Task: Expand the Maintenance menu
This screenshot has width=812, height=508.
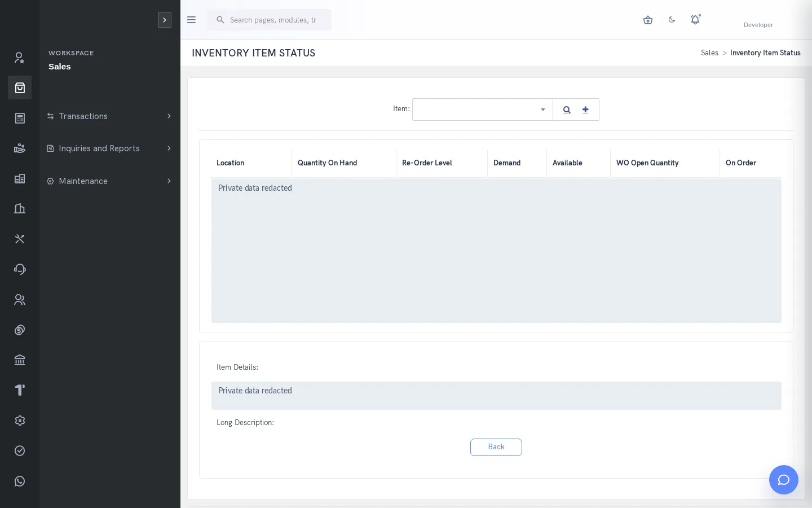Action: pos(109,181)
